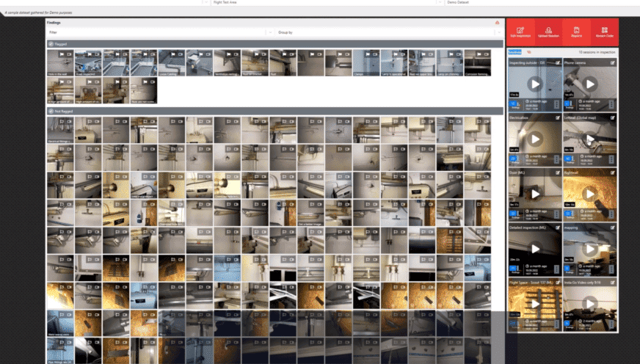The height and width of the screenshot is (364, 640).
Task: Open three-dot menu on Inspecting outside session
Action: (x=557, y=105)
